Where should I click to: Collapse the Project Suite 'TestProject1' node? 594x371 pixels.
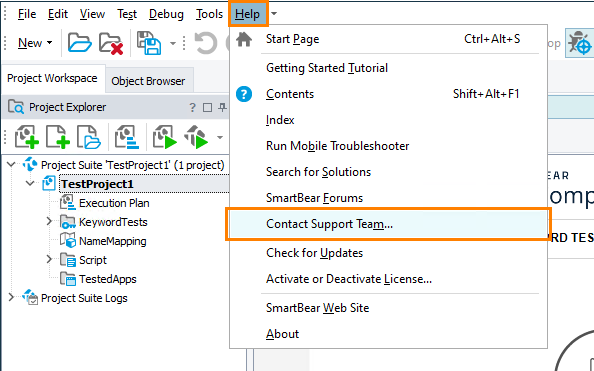tap(11, 164)
